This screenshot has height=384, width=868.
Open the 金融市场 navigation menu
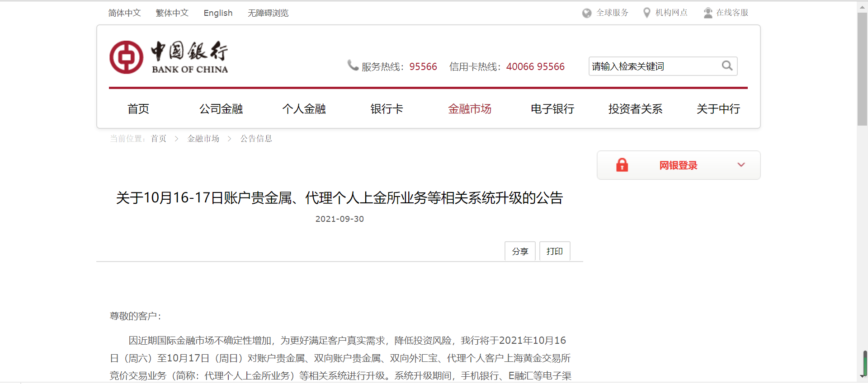click(x=469, y=109)
